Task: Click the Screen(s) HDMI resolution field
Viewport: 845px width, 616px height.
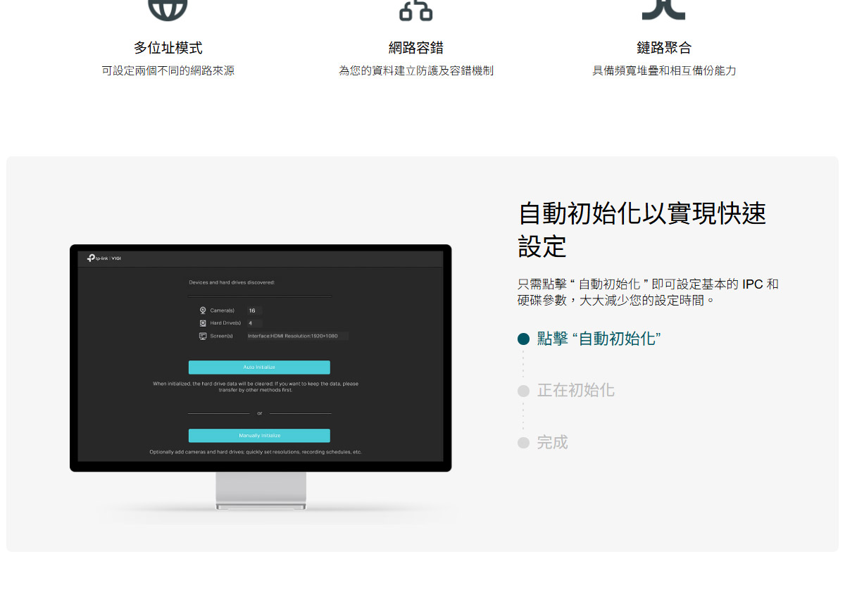Action: coord(296,336)
